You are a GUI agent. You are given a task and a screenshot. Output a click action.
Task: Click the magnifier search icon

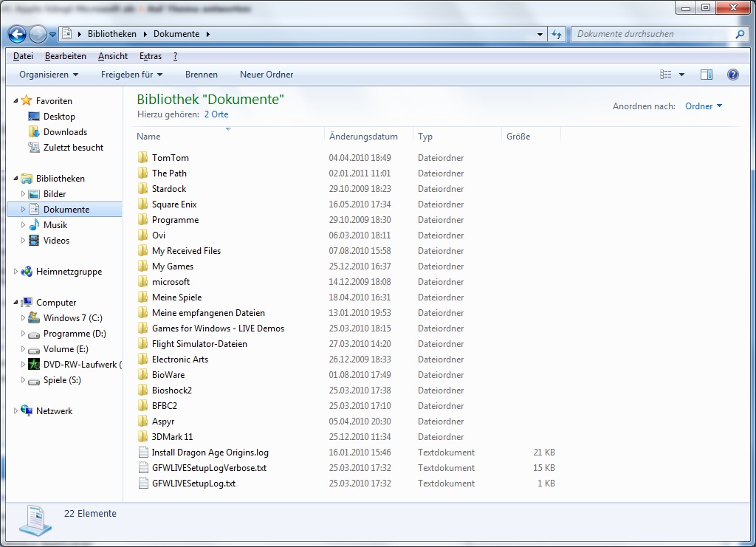pyautogui.click(x=740, y=34)
